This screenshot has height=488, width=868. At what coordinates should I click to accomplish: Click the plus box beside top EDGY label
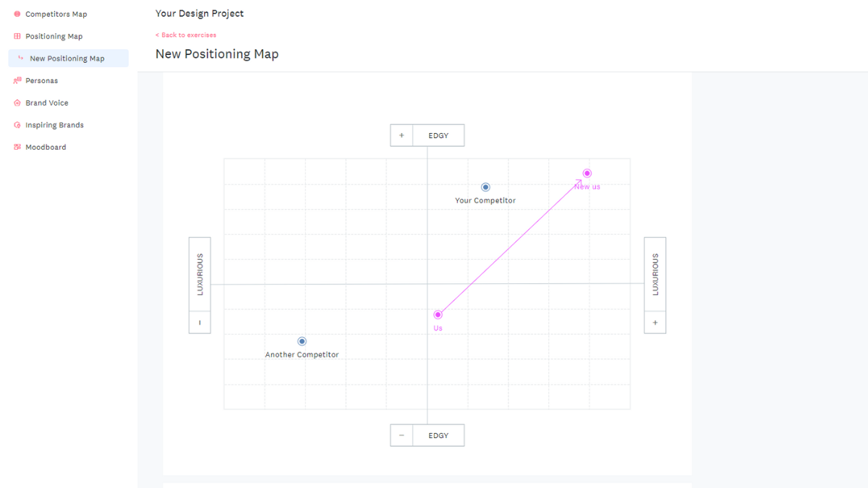(401, 135)
